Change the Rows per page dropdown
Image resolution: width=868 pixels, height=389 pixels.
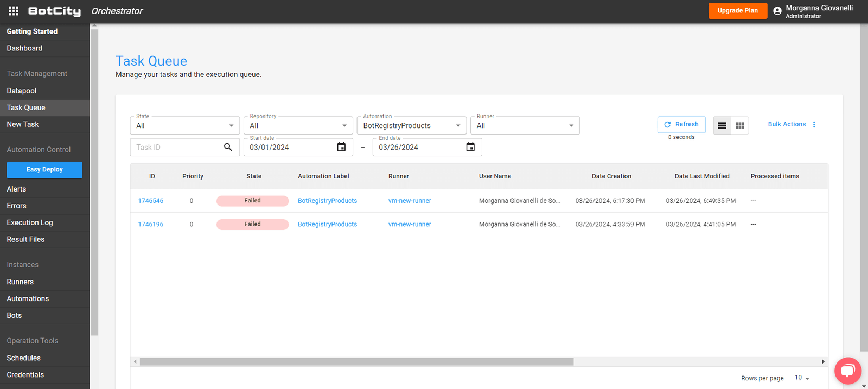coord(802,378)
